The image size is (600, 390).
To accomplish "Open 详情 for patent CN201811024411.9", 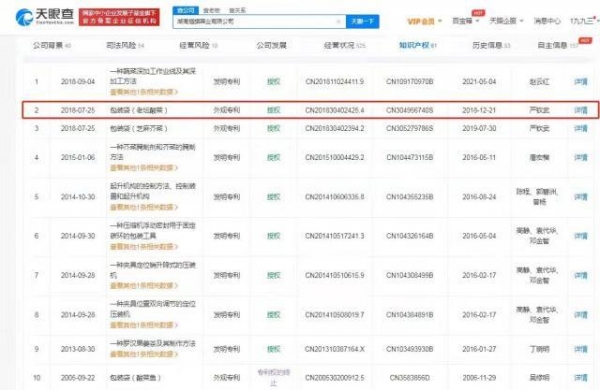I will tap(580, 82).
